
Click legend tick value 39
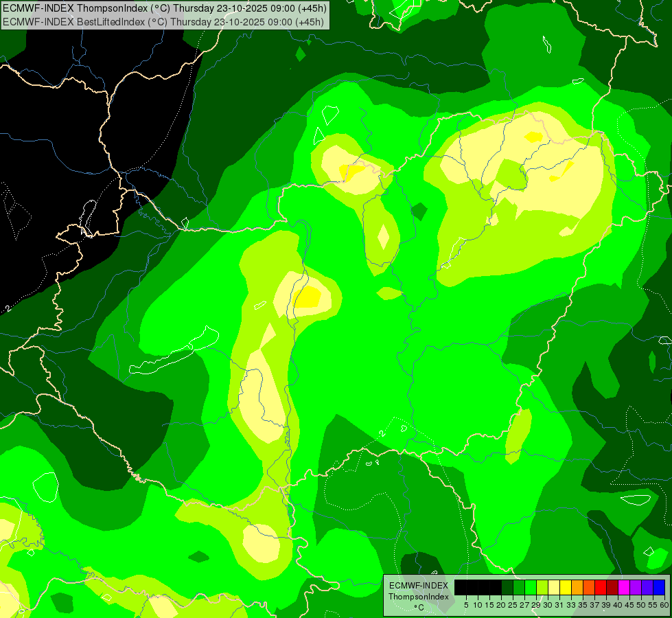coord(606,605)
